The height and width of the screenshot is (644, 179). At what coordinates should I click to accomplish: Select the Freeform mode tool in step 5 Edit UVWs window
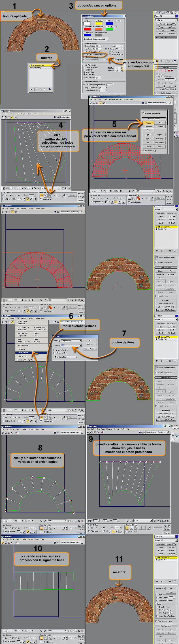click(x=101, y=103)
